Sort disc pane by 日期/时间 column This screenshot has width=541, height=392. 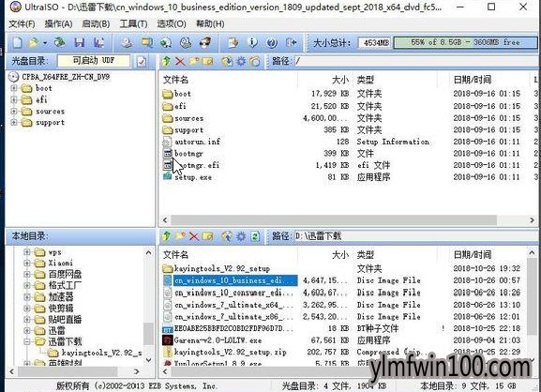coord(472,80)
